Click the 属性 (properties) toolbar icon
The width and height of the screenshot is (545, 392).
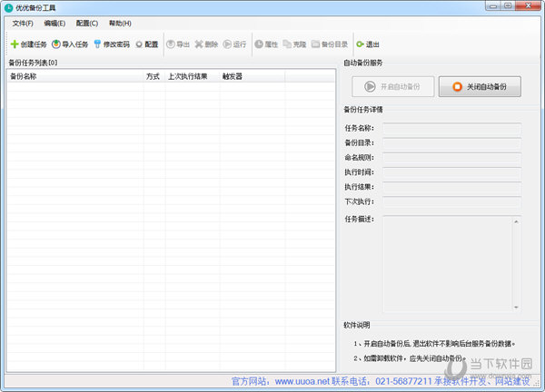pos(259,44)
